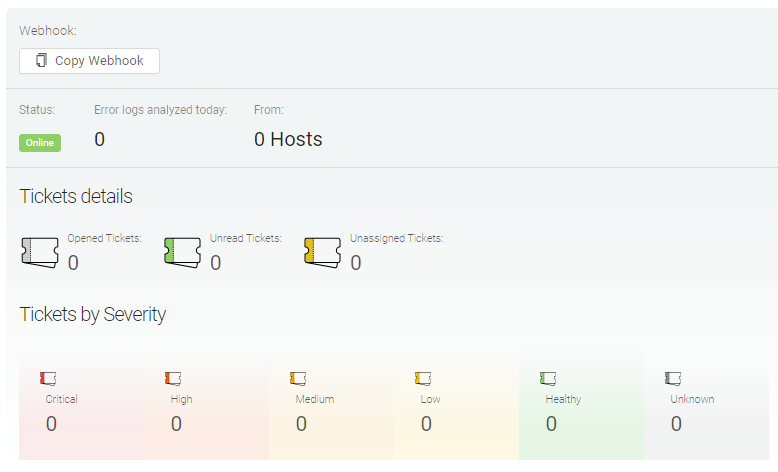Click the clipboard icon in Copy Webhook
This screenshot has width=778, height=472.
point(41,61)
